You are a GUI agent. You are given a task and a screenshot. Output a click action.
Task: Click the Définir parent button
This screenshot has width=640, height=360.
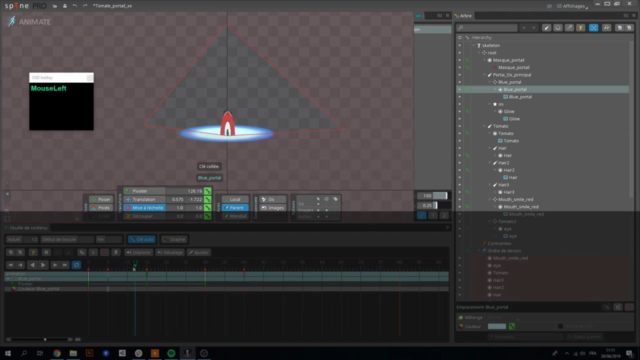pyautogui.click(x=584, y=337)
